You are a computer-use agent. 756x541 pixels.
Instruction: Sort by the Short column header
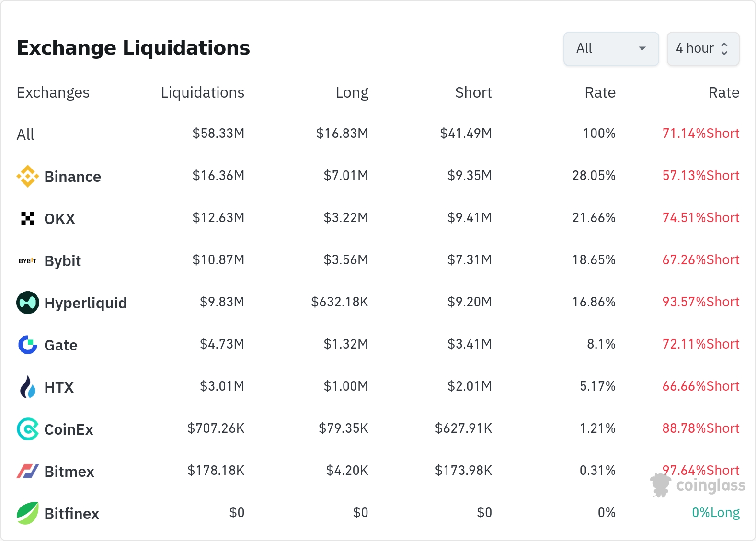point(473,92)
